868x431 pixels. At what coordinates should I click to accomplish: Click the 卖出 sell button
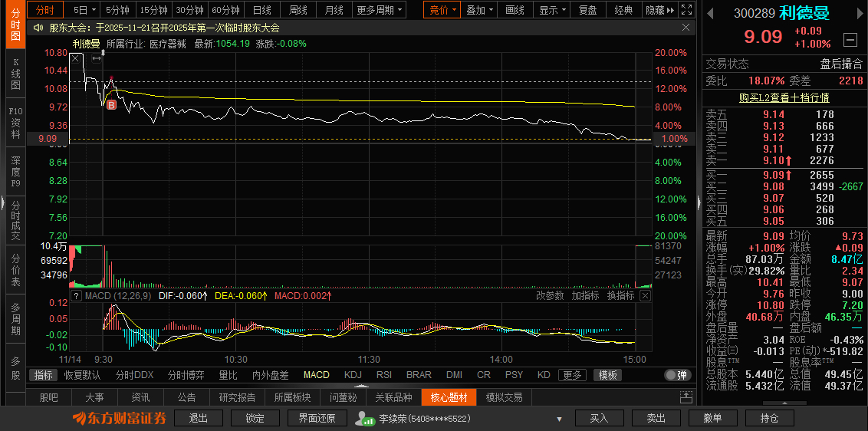tap(656, 418)
